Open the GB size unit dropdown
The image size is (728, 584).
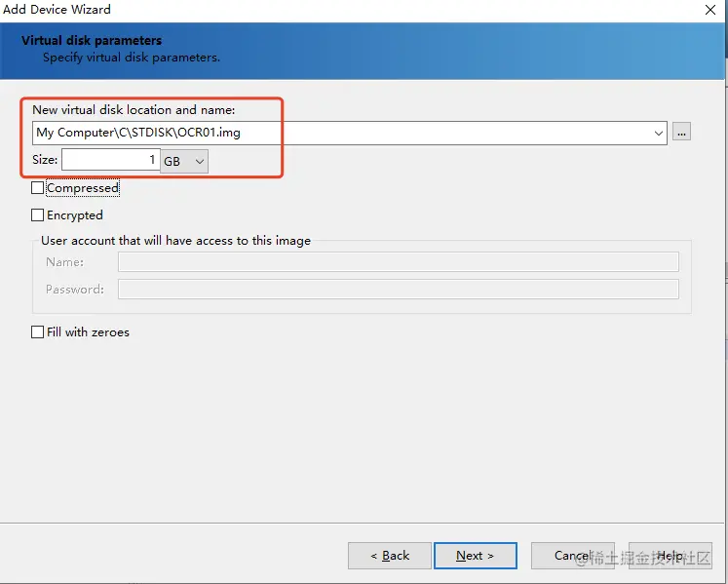(184, 161)
